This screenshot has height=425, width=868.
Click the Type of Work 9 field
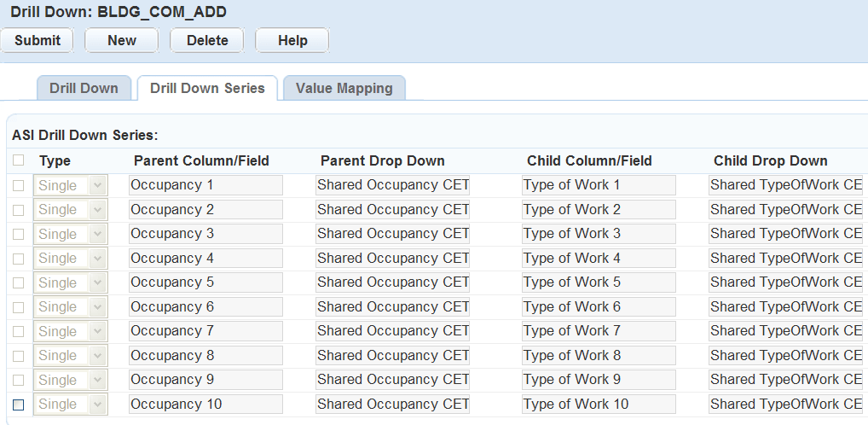(599, 380)
